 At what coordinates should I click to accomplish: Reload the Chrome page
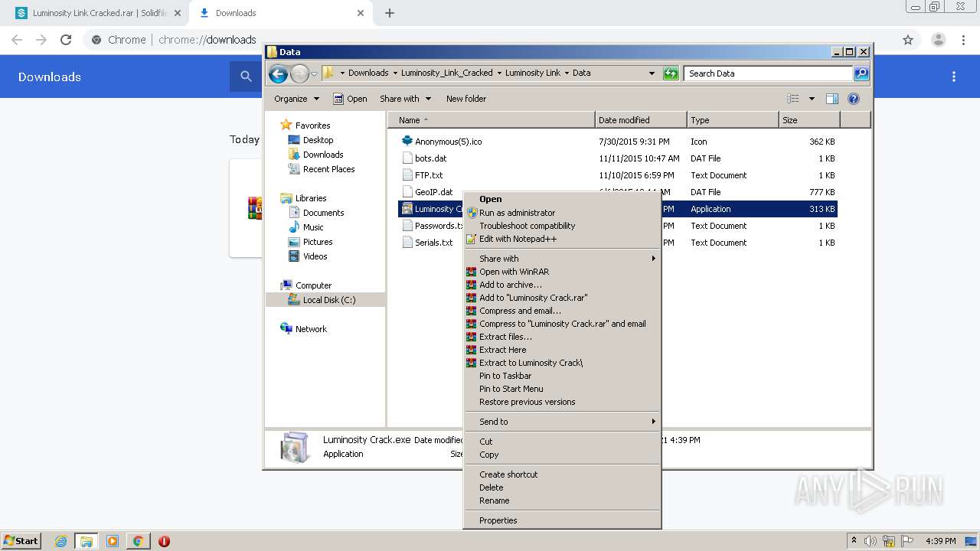click(x=66, y=40)
